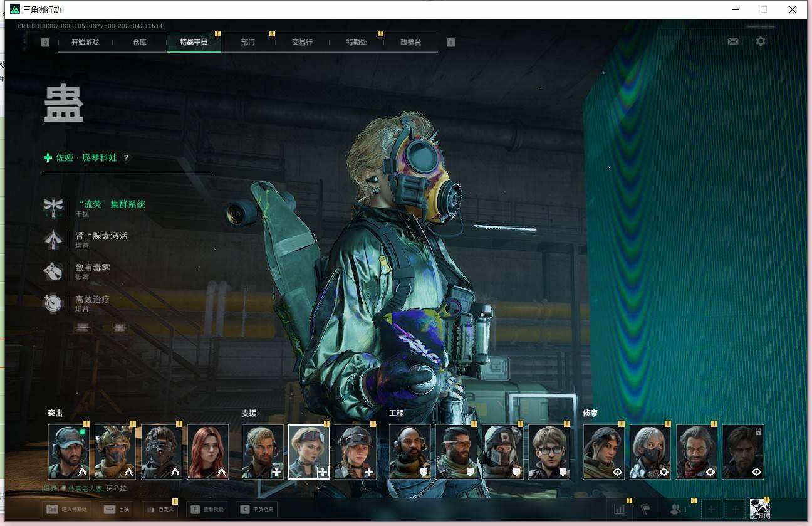Click the help question mark beside 佐娅·庞琴科娃
Screen dimensions: 812x526
click(126, 158)
